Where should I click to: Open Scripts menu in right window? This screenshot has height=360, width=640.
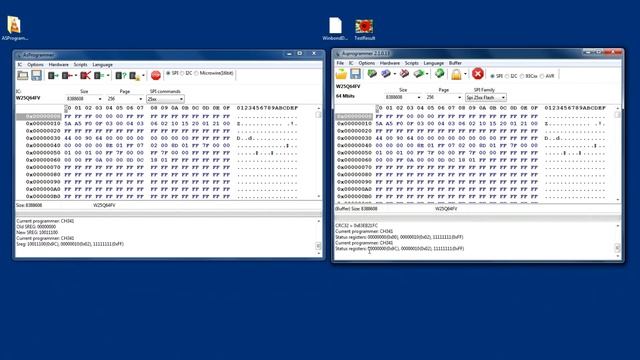[411, 63]
